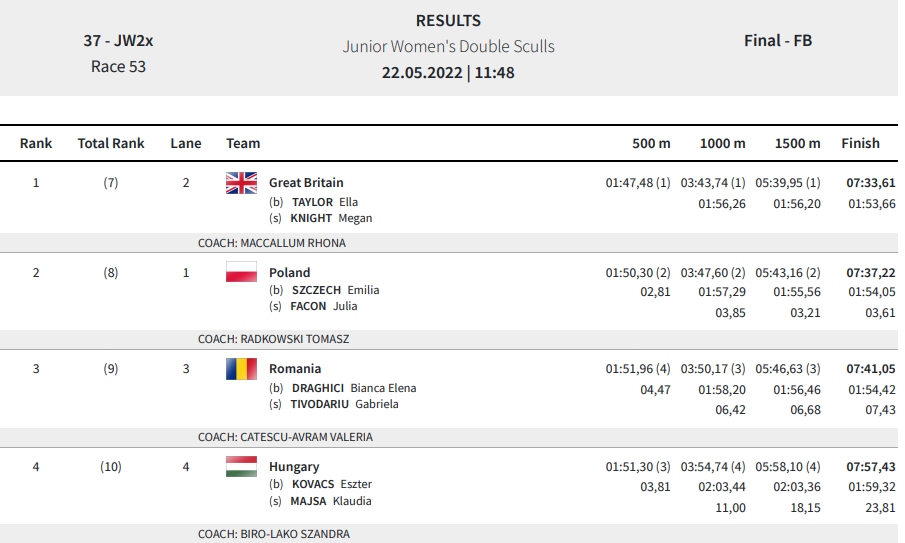Click Great Britain's finish time 07:33,61
This screenshot has width=905, height=543.
[x=870, y=182]
